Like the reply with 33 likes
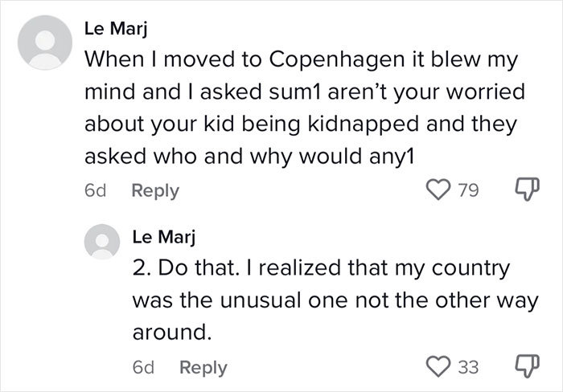This screenshot has width=563, height=392. [438, 367]
